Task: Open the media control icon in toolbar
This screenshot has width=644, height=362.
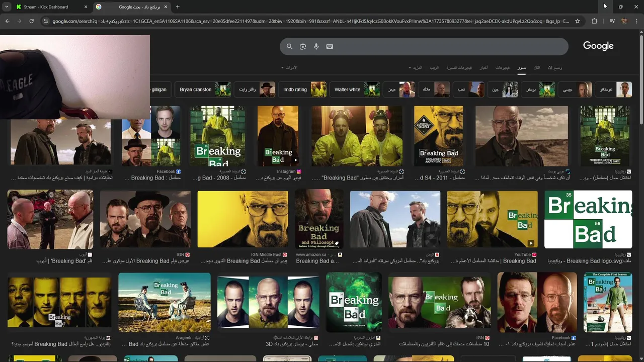Action: pos(612,21)
